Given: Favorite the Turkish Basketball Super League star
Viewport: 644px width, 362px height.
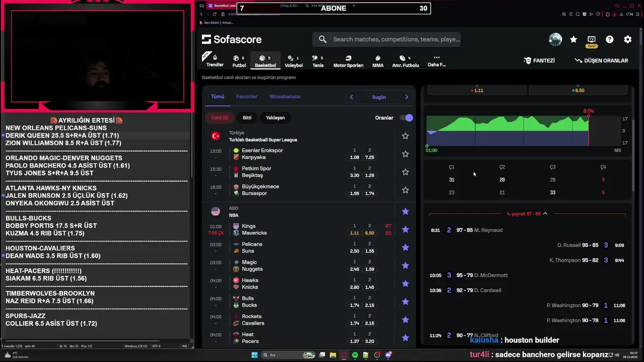Looking at the screenshot, I should [406, 136].
